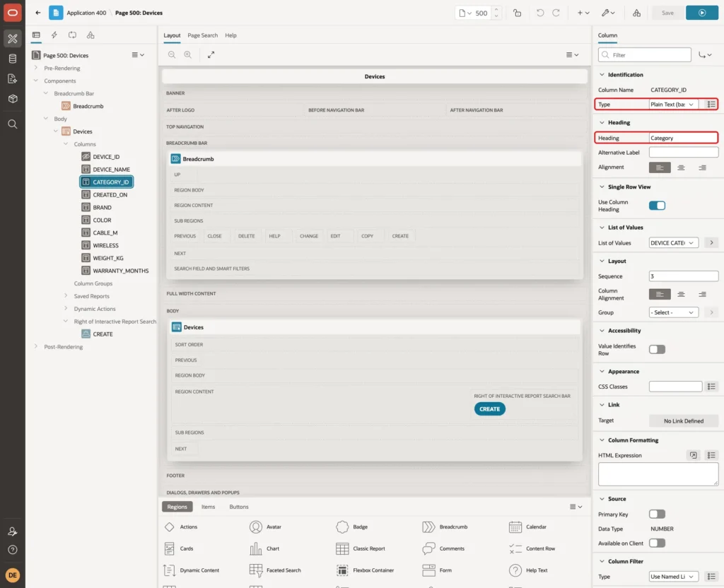The height and width of the screenshot is (588, 724).
Task: Click the CREATE button in layout
Action: pyautogui.click(x=489, y=409)
